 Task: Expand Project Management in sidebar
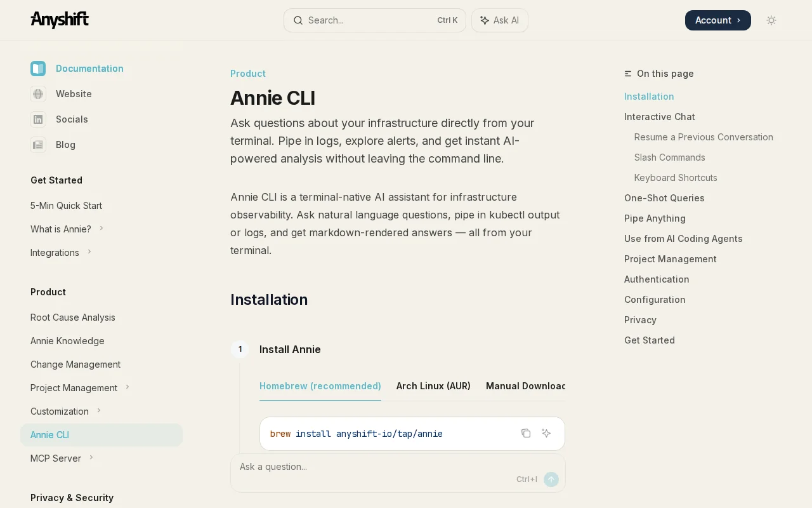128,387
